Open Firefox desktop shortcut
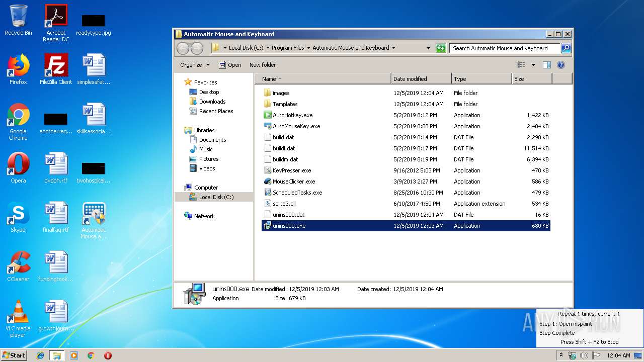The width and height of the screenshot is (644, 362). point(18,69)
